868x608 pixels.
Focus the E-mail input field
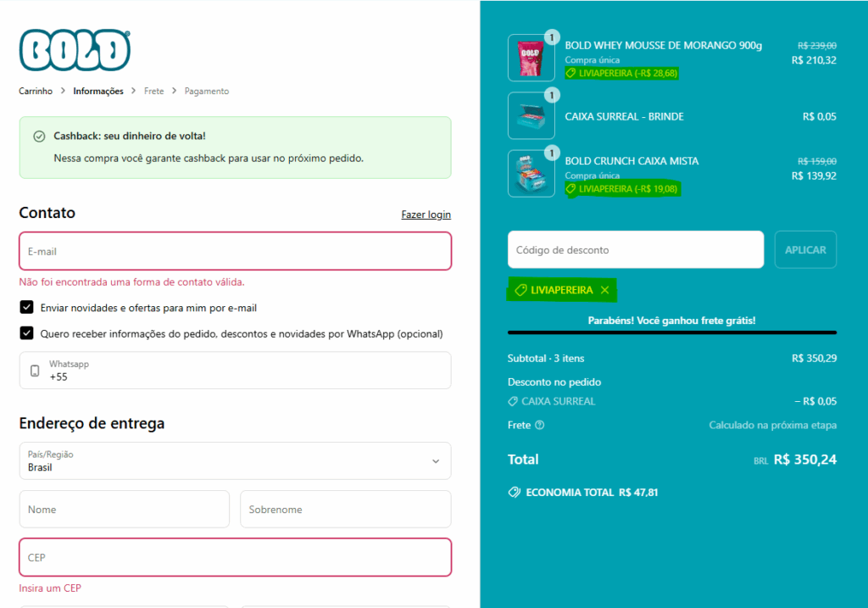[x=235, y=251]
